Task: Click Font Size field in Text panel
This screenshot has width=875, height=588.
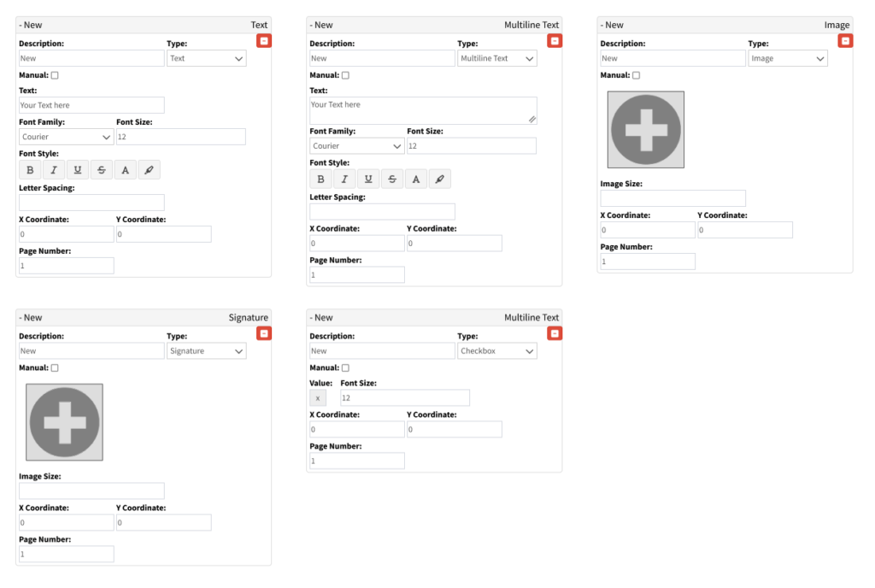Action: (181, 137)
